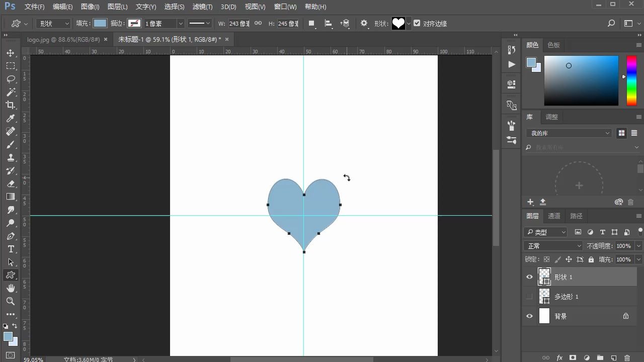This screenshot has height=362, width=644.
Task: Open the stroke line style dropdown
Action: coord(200,24)
